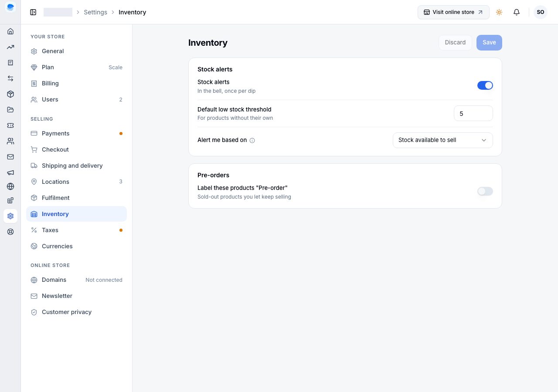Open the folder icon in left rail
The width and height of the screenshot is (558, 392).
(10, 110)
